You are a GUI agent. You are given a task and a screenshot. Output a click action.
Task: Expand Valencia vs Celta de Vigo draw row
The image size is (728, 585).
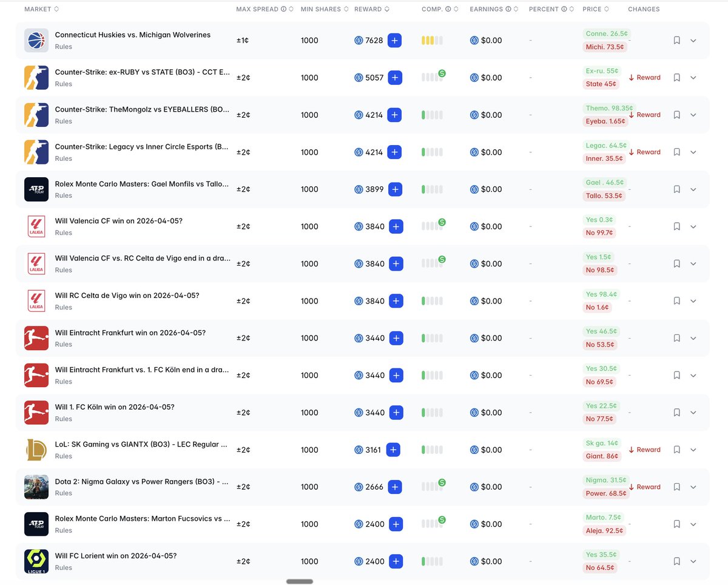click(x=693, y=264)
